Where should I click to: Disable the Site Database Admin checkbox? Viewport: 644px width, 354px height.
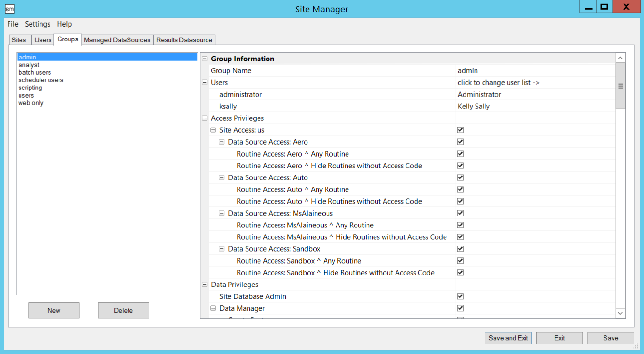click(460, 296)
